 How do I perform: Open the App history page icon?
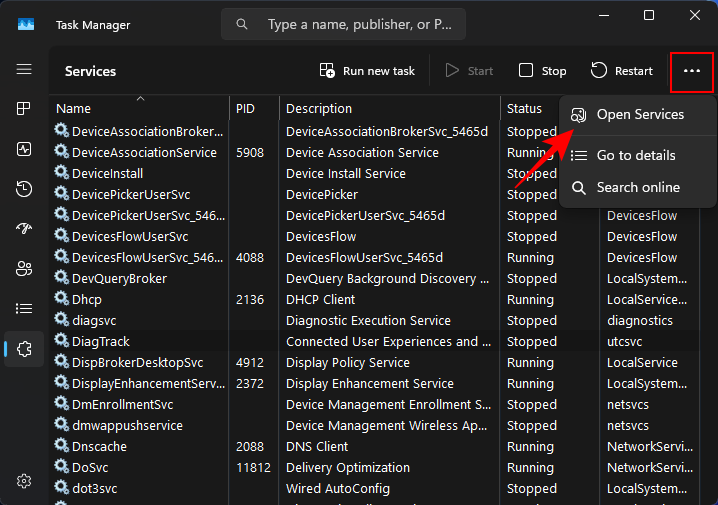click(24, 189)
